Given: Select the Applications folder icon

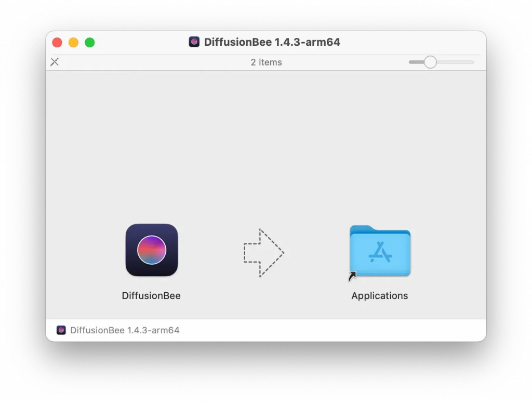Looking at the screenshot, I should 380,251.
